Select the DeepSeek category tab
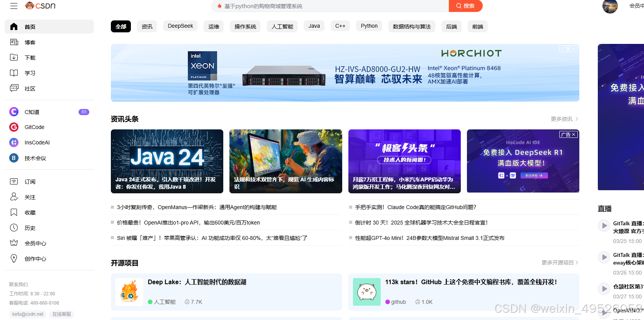This screenshot has width=644, height=320. point(181,26)
